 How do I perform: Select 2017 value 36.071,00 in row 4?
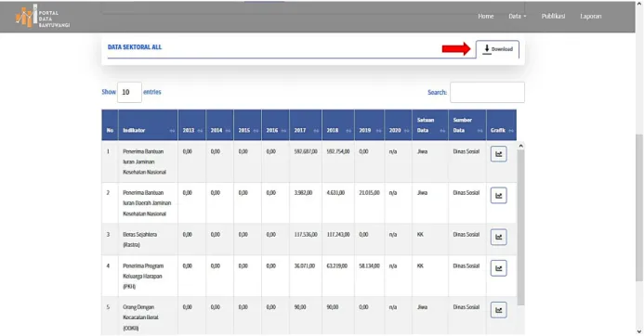tap(304, 265)
